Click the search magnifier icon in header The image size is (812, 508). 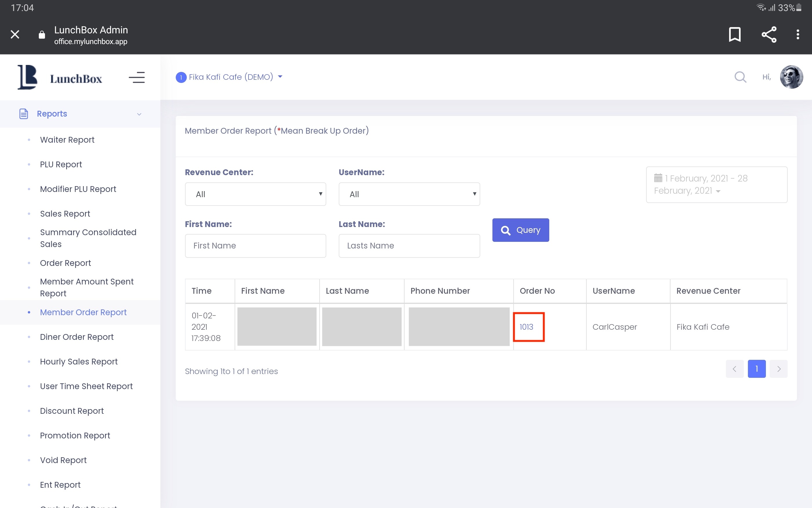(740, 77)
